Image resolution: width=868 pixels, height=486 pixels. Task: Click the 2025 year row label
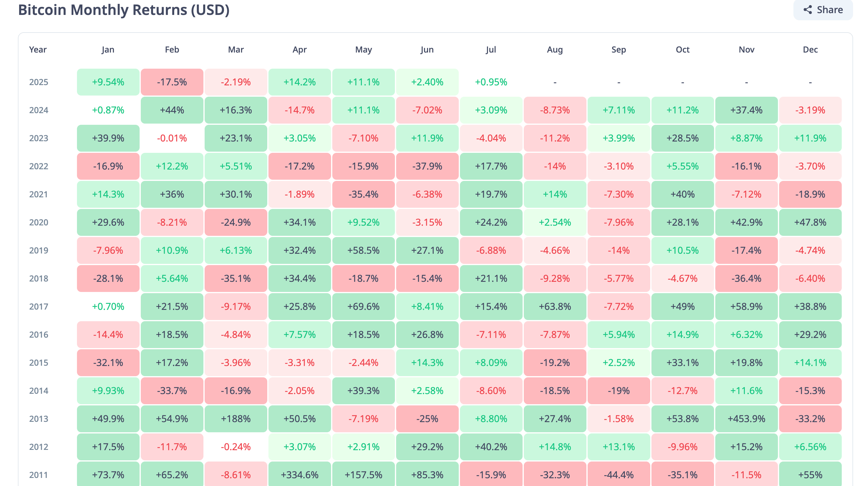(x=38, y=82)
